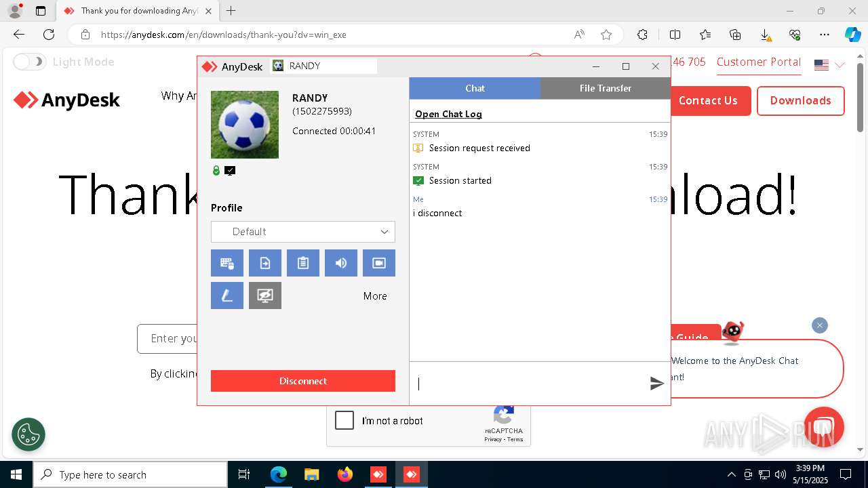Open the cookie settings icon
This screenshot has width=868, height=488.
point(28,434)
